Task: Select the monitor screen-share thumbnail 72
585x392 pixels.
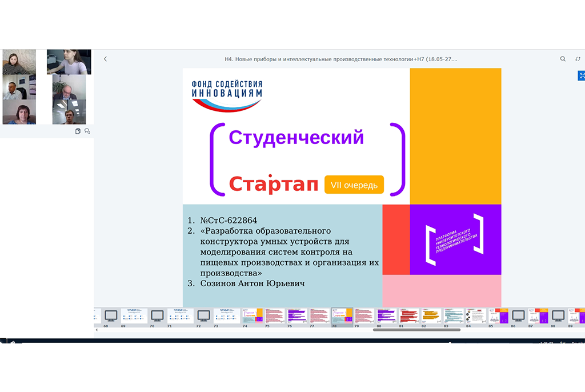Action: coord(204,316)
